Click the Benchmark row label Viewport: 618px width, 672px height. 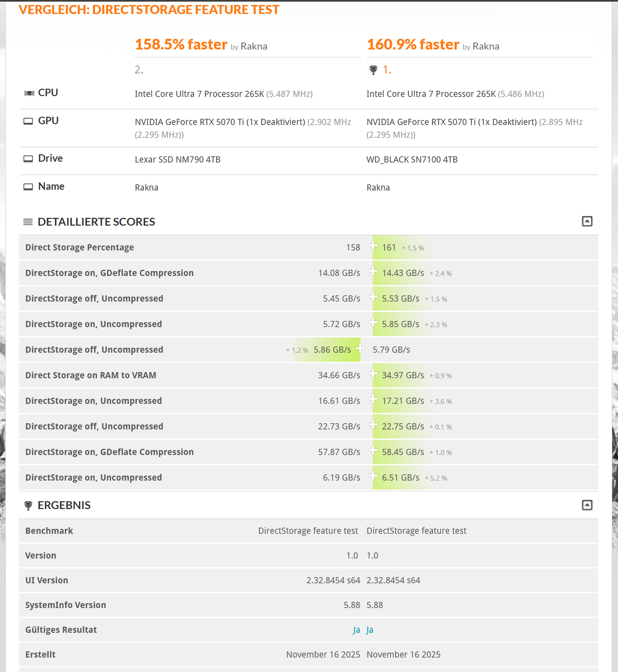(x=49, y=531)
